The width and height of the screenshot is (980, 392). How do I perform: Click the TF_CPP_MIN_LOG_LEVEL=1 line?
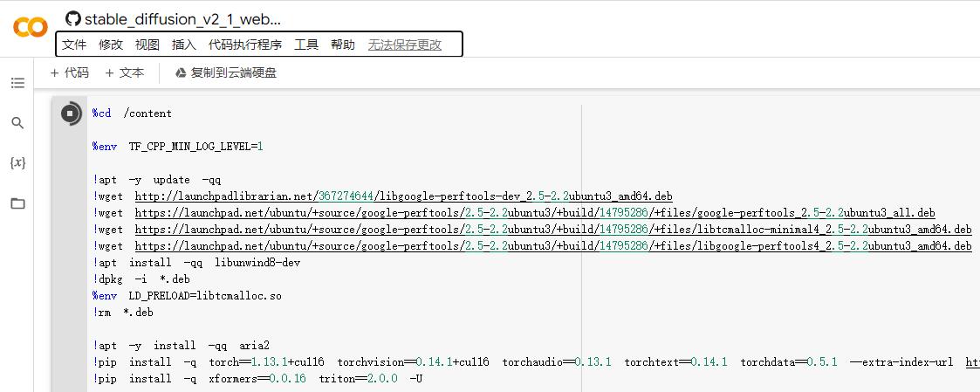(178, 147)
